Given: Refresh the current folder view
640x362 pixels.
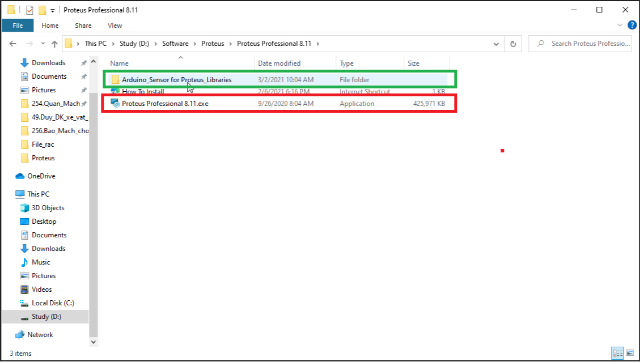Looking at the screenshot, I should pyautogui.click(x=513, y=44).
